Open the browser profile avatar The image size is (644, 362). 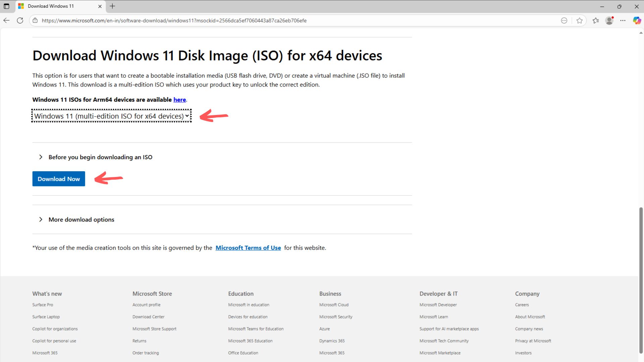pos(609,20)
